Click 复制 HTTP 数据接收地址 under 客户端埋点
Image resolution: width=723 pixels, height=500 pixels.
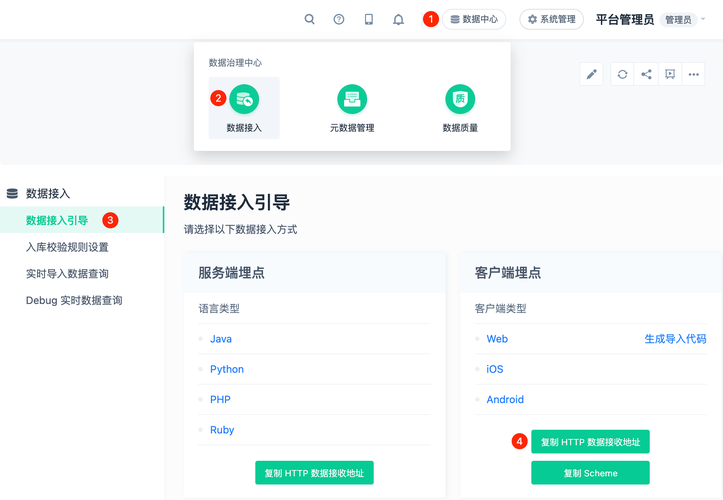tap(590, 442)
